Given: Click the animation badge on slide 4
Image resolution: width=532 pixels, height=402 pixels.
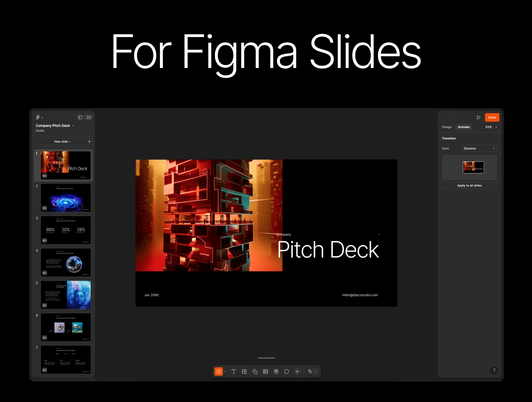Looking at the screenshot, I should click(44, 273).
